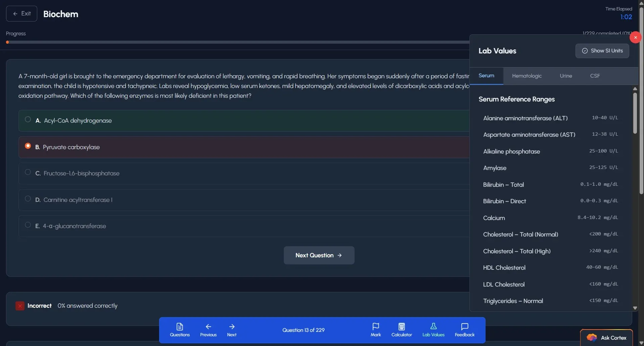This screenshot has height=346, width=644.
Task: Select answer A Acyl-CoA dehydrogenase
Action: (28, 120)
